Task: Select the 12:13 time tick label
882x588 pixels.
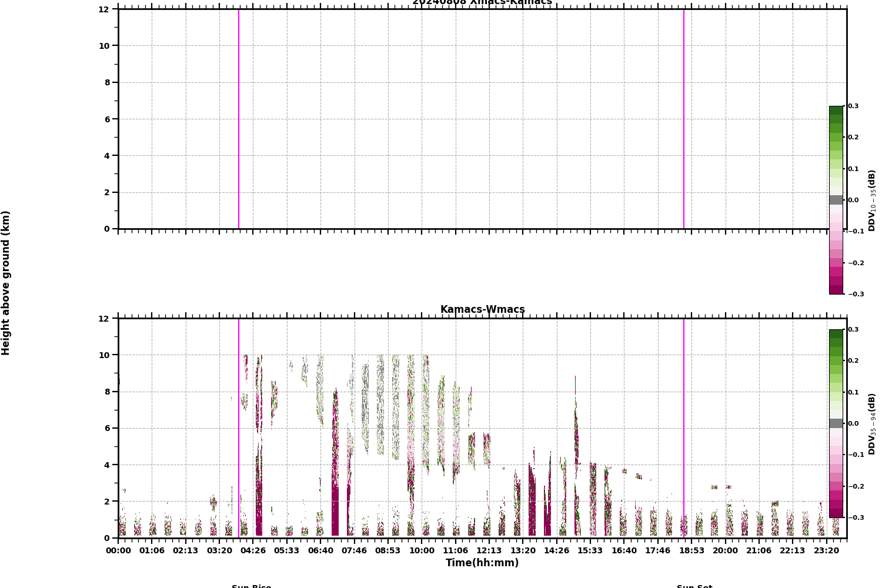Action: click(489, 551)
